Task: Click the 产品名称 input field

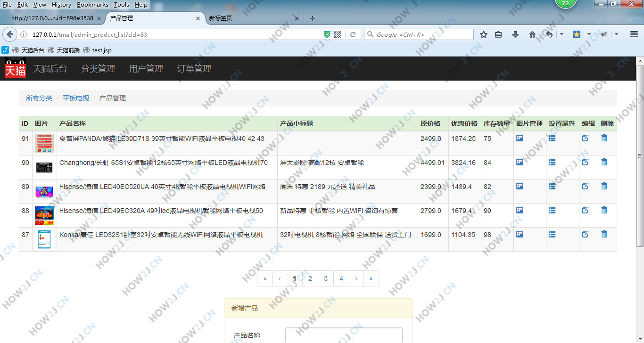Action: (344, 335)
